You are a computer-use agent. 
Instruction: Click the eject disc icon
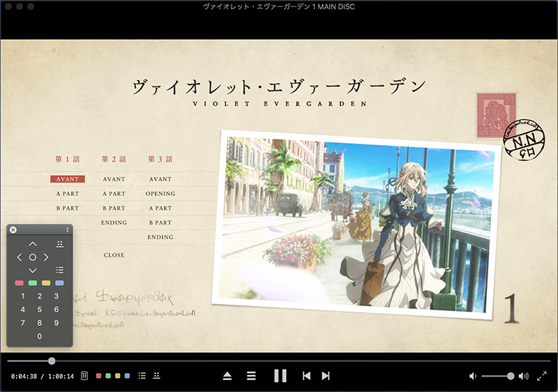[x=227, y=376]
